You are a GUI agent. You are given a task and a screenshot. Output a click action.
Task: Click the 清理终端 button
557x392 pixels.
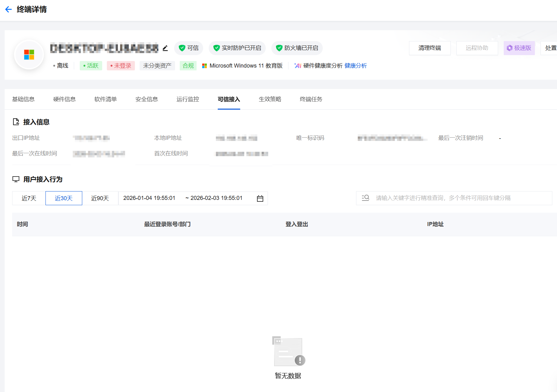(430, 48)
